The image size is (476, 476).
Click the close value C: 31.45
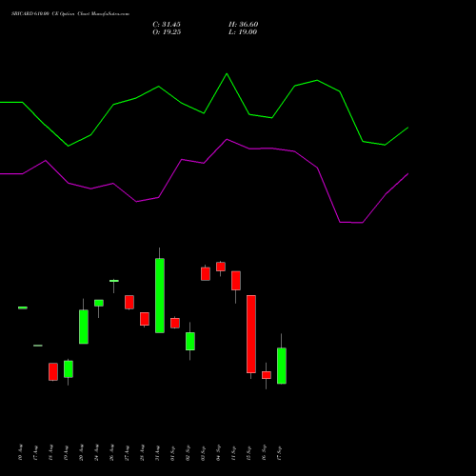[167, 25]
